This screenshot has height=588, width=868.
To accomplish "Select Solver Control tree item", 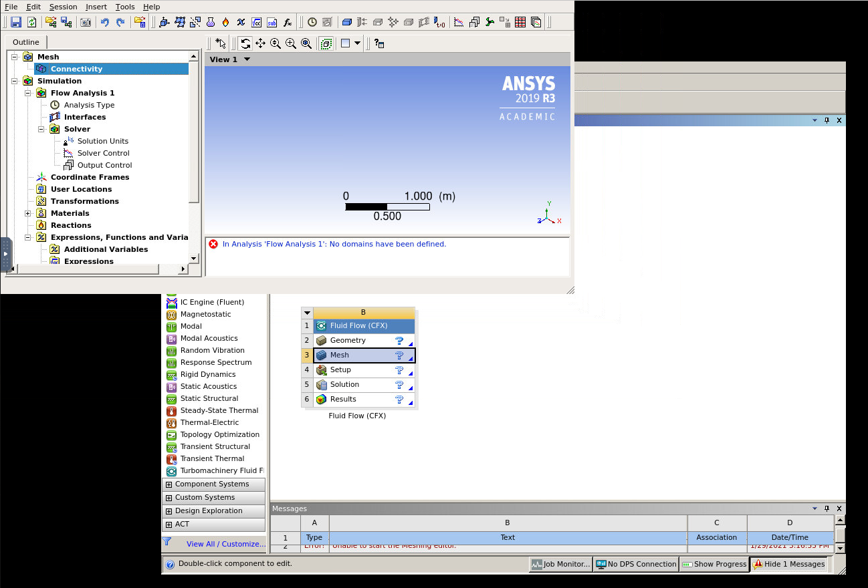I will pyautogui.click(x=104, y=153).
